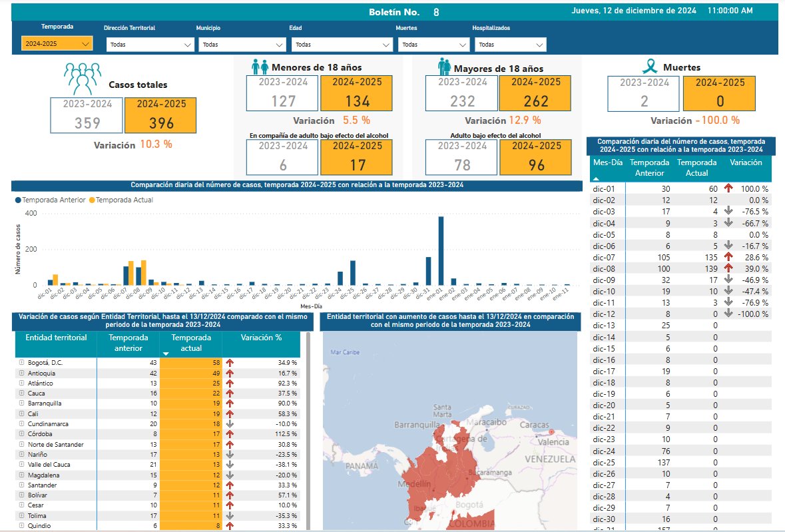785x532 pixels.
Task: Click the Mayores de 18 años icon
Action: point(444,67)
